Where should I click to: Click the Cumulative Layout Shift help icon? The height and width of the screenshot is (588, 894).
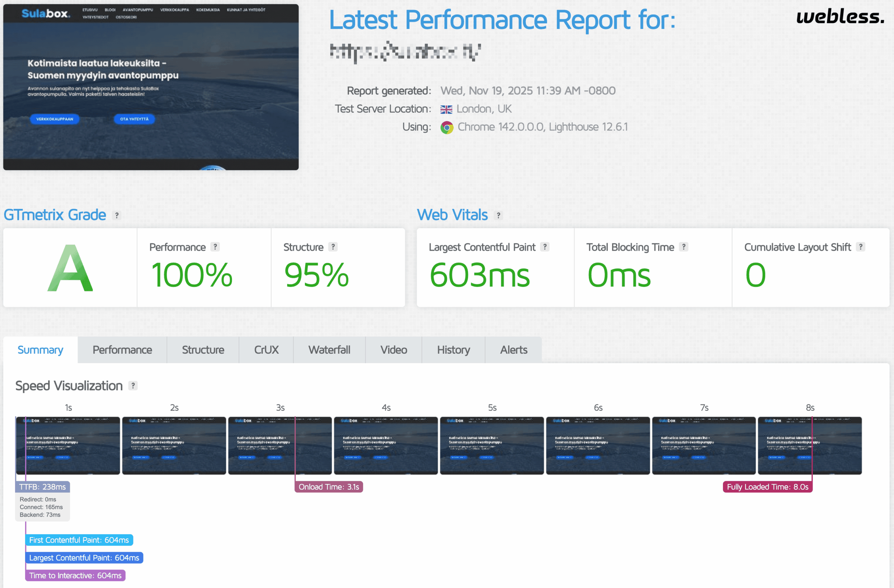(x=860, y=247)
